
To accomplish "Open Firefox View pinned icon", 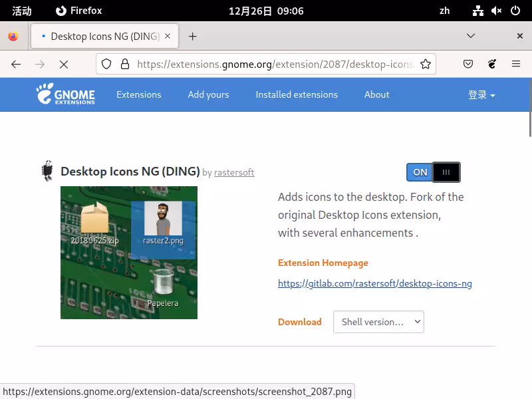I will point(13,36).
